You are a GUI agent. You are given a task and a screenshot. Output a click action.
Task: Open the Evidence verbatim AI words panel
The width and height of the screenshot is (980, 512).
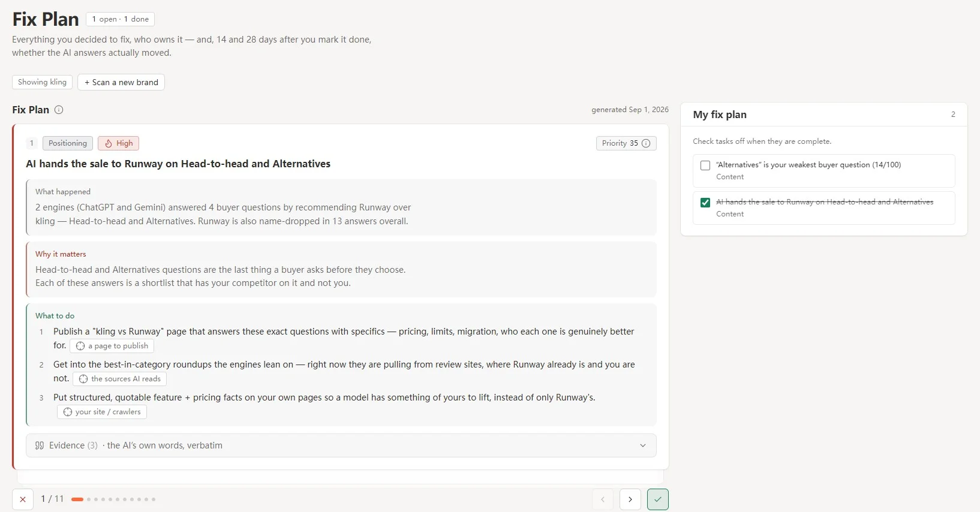(341, 445)
